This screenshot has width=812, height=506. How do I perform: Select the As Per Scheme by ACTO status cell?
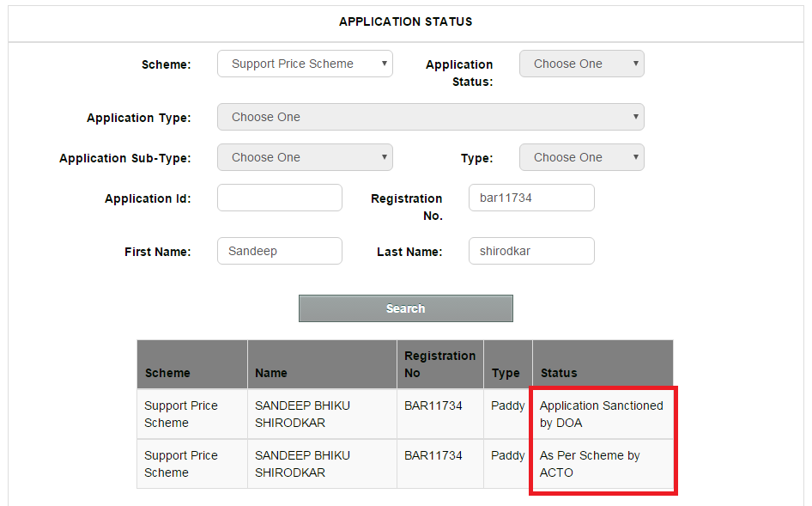click(603, 464)
